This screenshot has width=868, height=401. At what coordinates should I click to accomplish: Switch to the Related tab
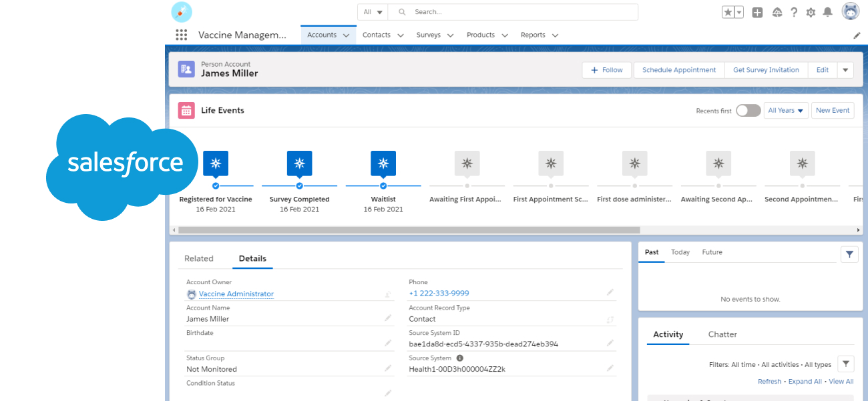tap(199, 258)
